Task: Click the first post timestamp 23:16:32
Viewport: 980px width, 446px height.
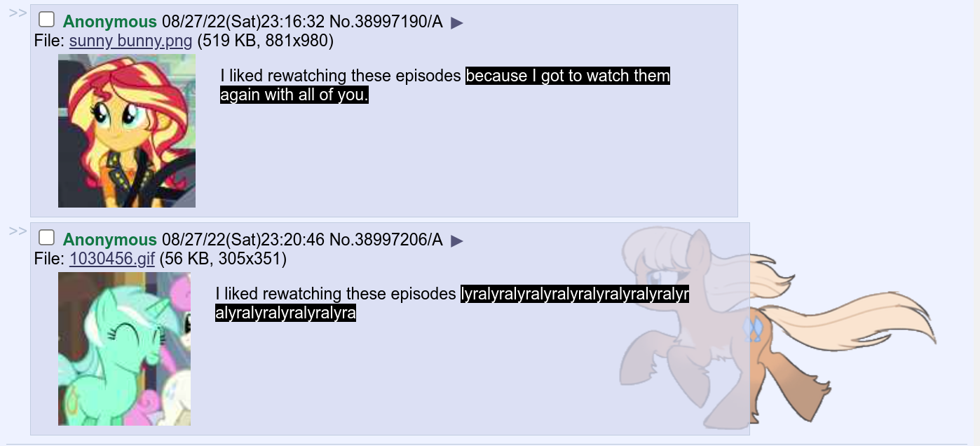Action: click(292, 22)
